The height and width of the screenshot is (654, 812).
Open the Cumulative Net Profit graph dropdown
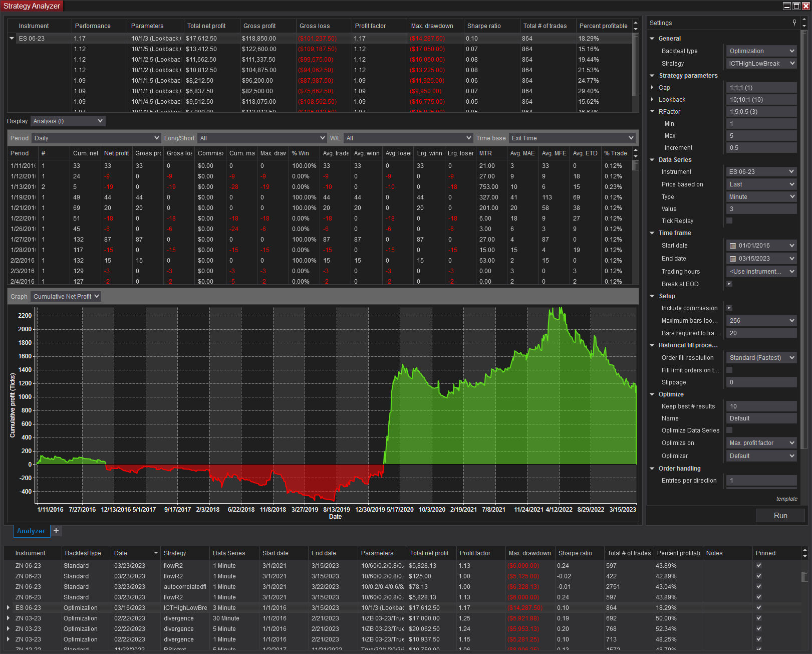[66, 297]
